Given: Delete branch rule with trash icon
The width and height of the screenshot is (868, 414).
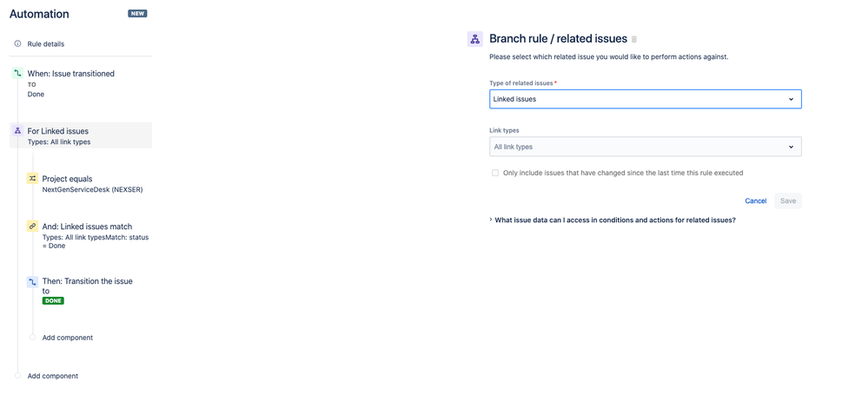Looking at the screenshot, I should (x=634, y=39).
